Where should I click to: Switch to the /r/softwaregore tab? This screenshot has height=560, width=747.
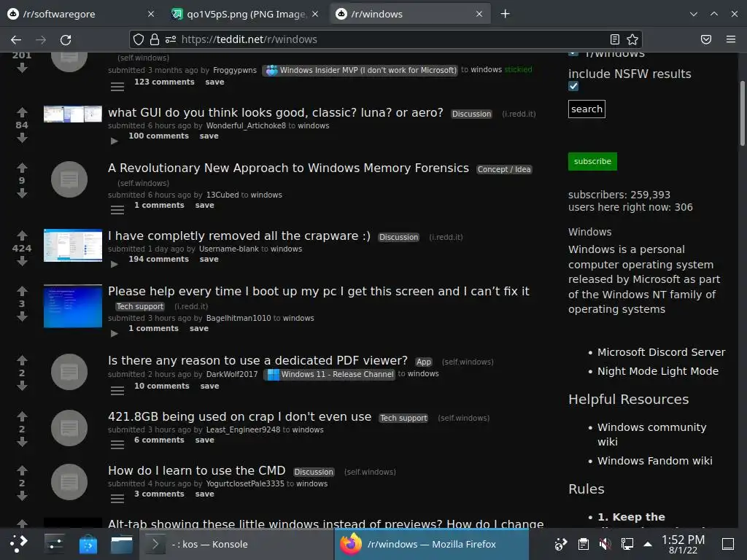pyautogui.click(x=80, y=14)
